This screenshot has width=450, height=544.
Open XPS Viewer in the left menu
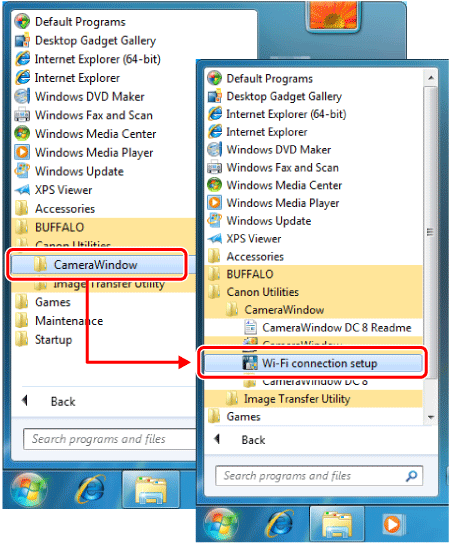pos(54,190)
